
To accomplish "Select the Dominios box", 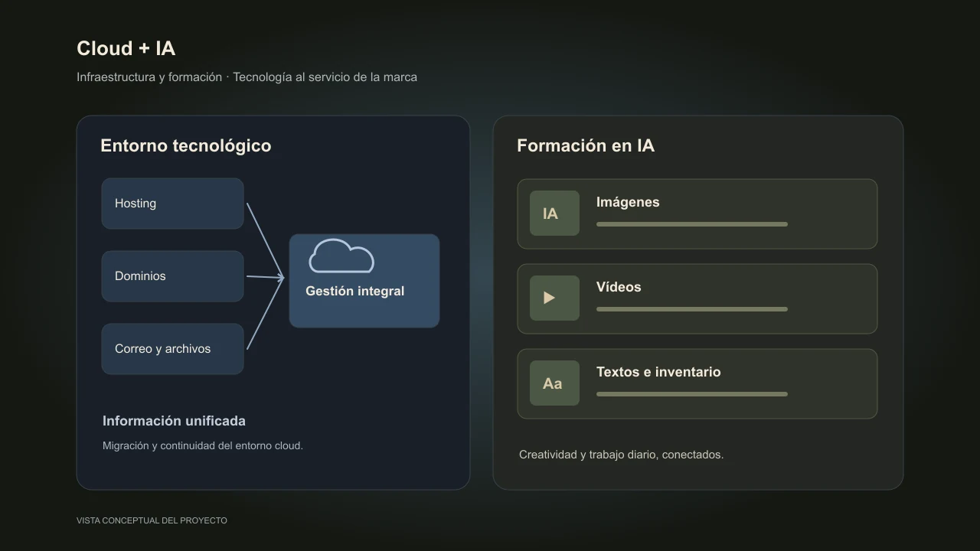I will tap(172, 276).
